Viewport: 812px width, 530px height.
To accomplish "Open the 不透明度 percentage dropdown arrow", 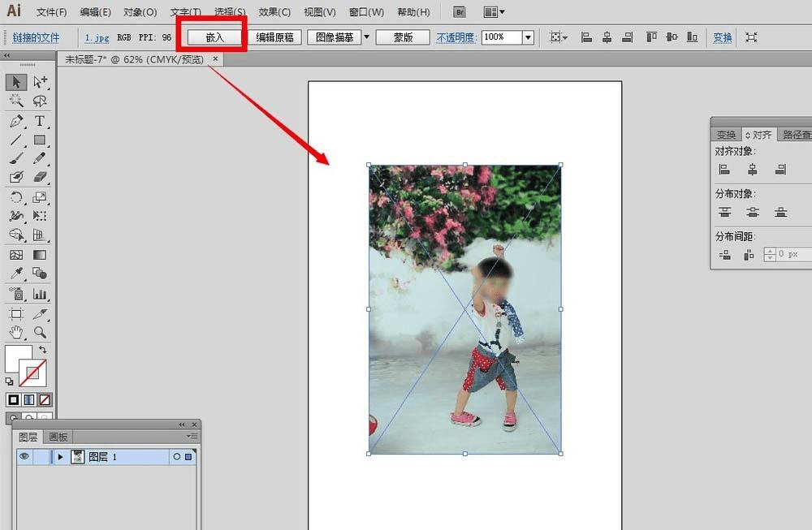I will 528,37.
